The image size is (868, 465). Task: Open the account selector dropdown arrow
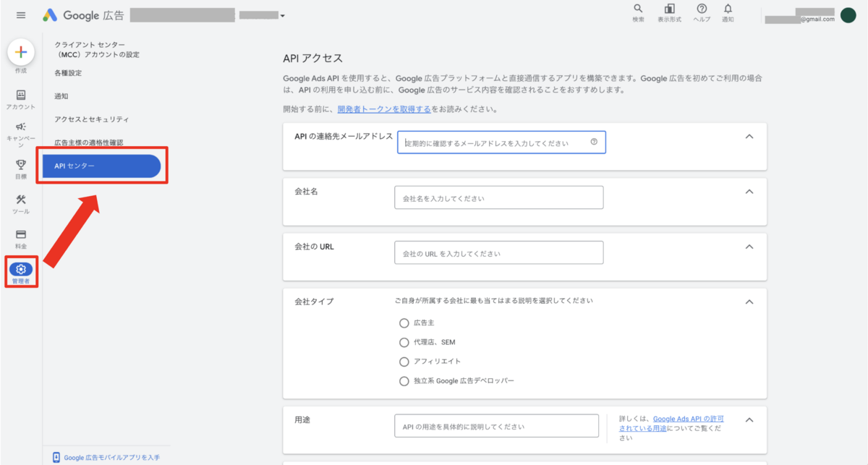click(283, 16)
